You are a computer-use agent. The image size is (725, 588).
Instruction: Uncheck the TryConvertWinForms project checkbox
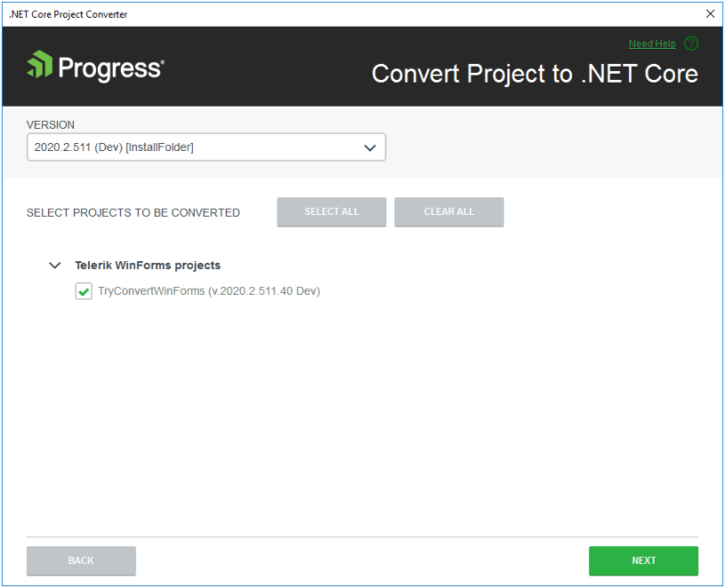point(84,291)
